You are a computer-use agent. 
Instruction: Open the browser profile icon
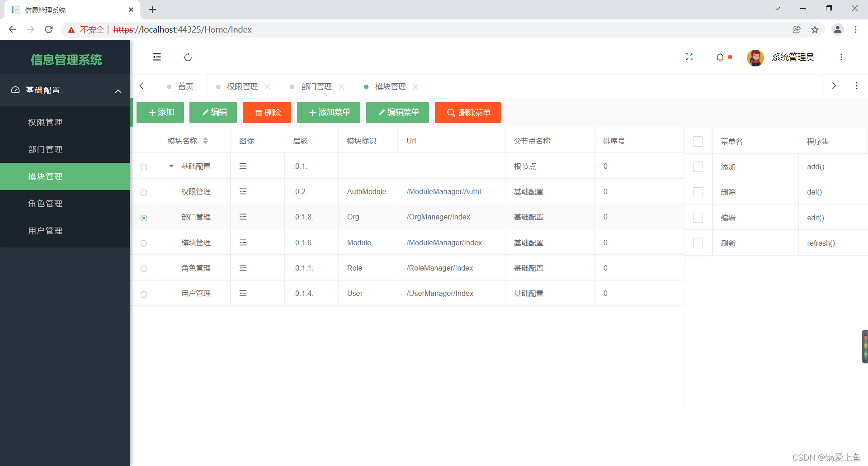point(837,29)
